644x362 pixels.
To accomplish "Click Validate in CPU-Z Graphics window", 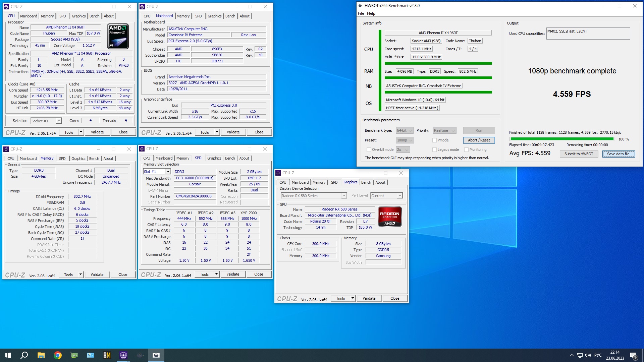I will click(369, 298).
